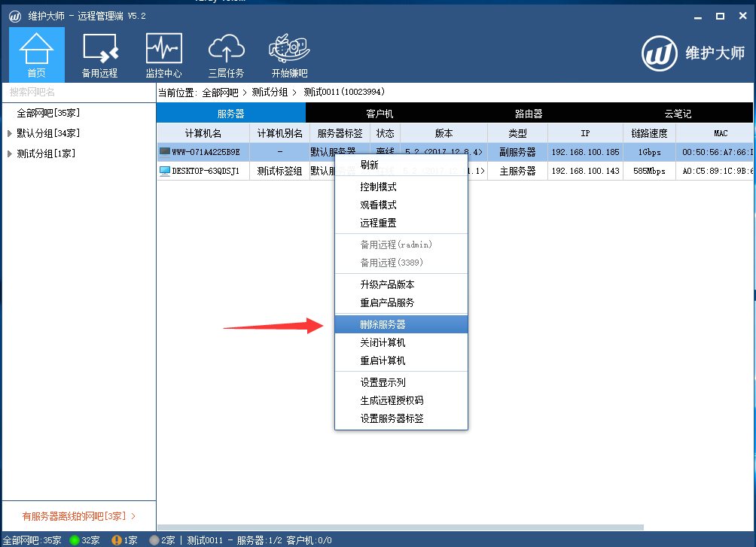Open the 有服务器离线的网吧[3家] link
756x547 pixels.
click(78, 516)
